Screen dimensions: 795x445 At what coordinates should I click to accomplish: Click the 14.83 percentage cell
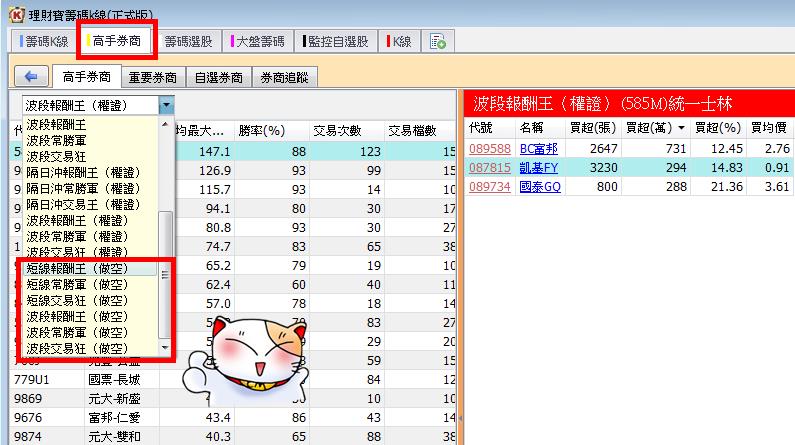click(727, 168)
